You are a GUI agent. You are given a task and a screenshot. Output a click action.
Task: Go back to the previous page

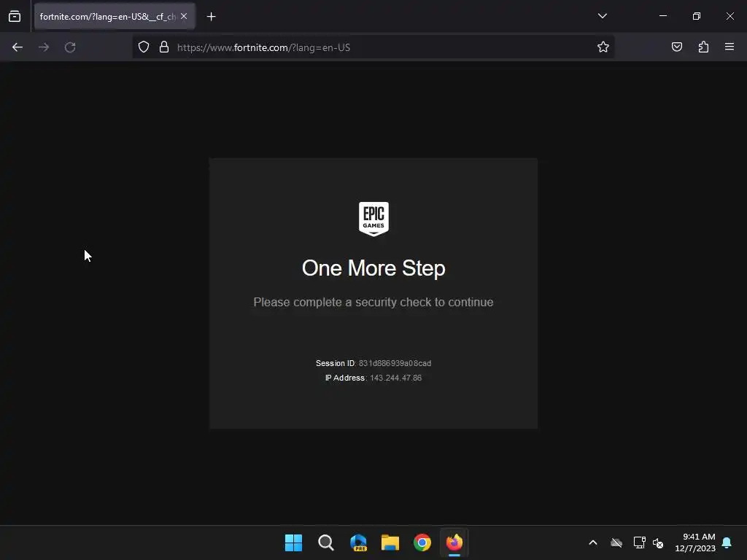point(18,47)
